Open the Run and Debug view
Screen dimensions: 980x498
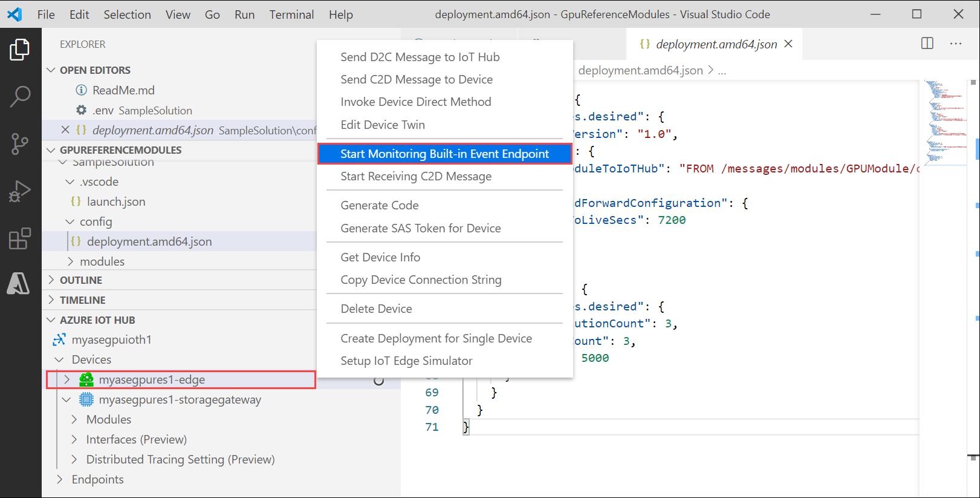19,191
